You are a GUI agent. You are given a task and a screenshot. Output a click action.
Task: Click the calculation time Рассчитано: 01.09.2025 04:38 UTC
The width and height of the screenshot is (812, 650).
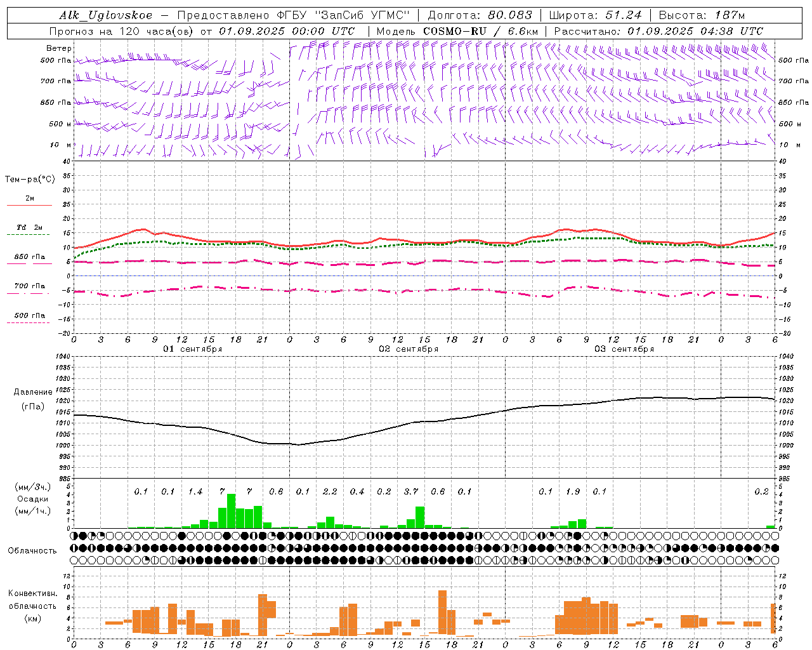658,31
